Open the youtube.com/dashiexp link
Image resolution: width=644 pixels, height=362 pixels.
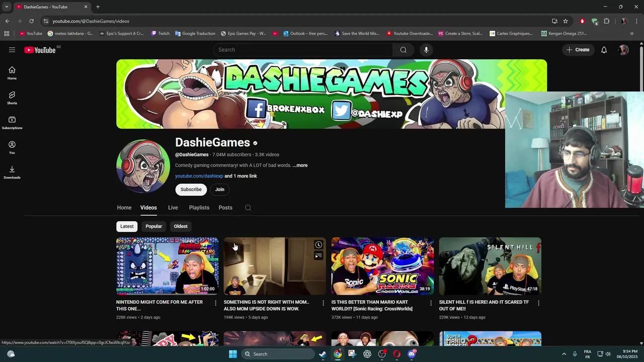click(199, 176)
